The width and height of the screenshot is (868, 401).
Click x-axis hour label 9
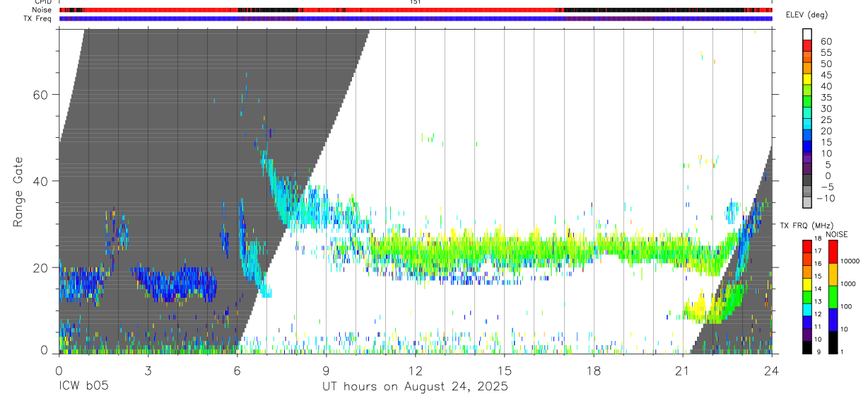click(x=327, y=371)
